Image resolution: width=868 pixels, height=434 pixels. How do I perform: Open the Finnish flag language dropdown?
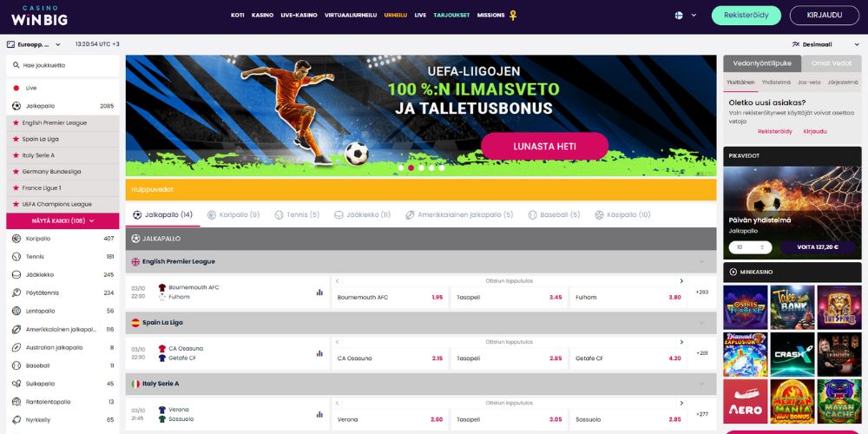point(686,16)
